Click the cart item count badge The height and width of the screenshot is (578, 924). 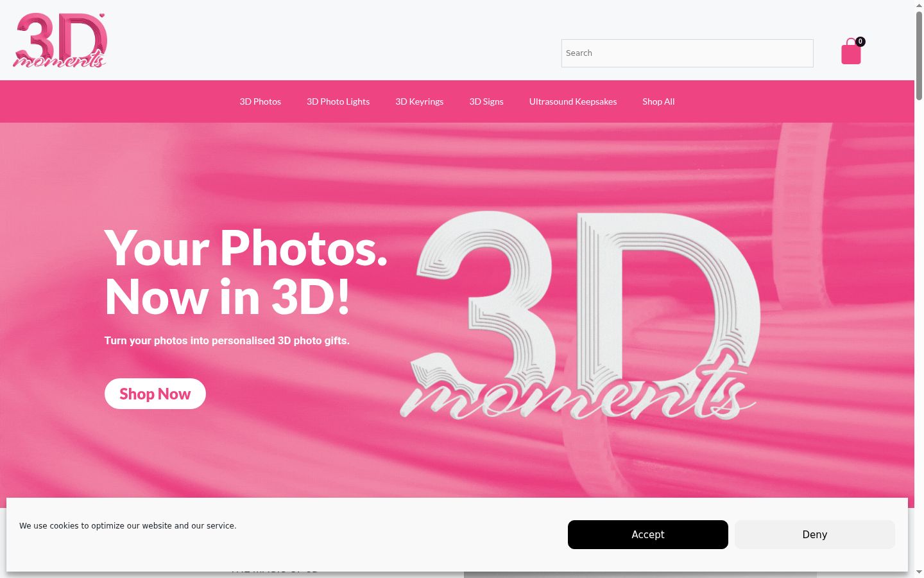pyautogui.click(x=860, y=42)
